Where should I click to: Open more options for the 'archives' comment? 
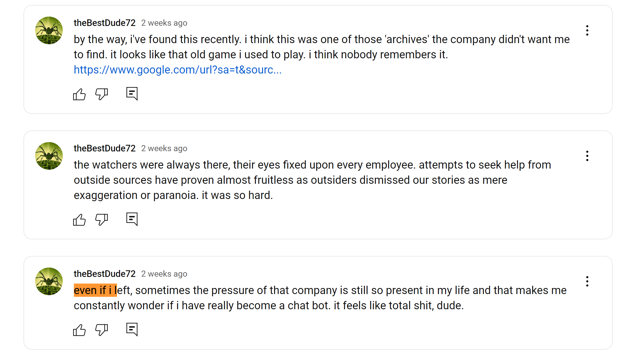587,30
